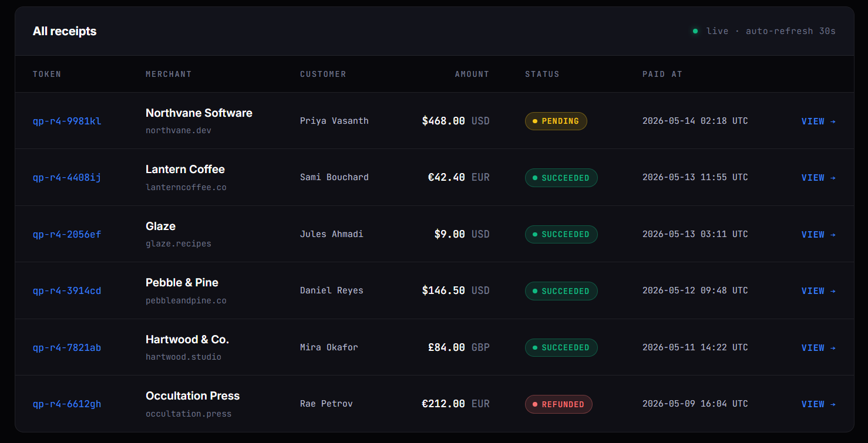Click the lanterncoffee.co domain text
The image size is (868, 443).
[186, 188]
